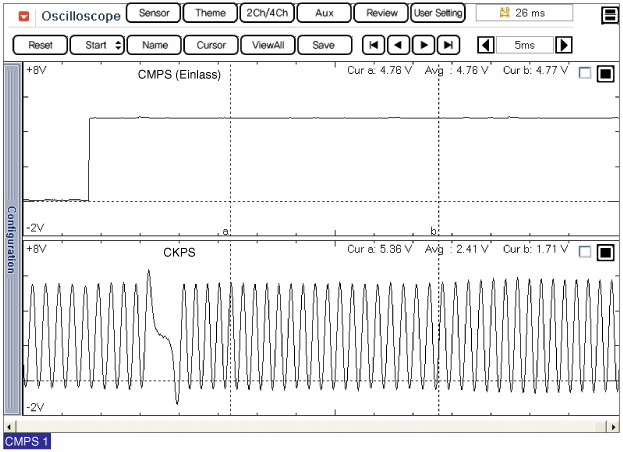Viewport: 623px width, 452px height.
Task: Switch to 2Ch/4Ch channel mode
Action: click(265, 14)
